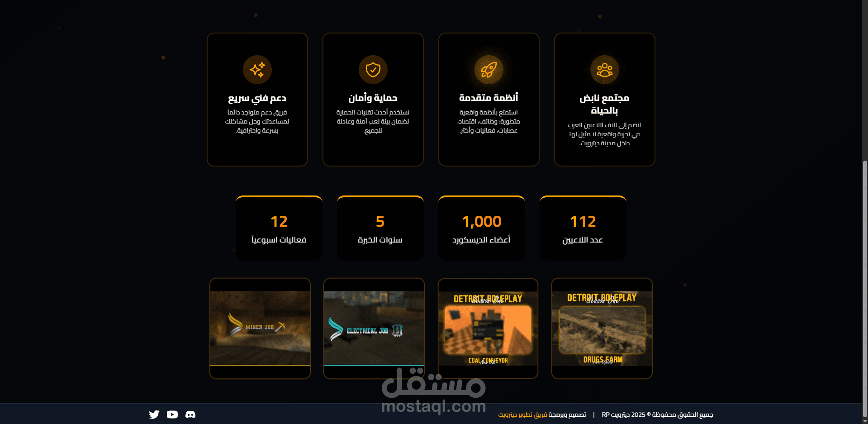Image resolution: width=868 pixels, height=424 pixels.
Task: Open the Drugs Farm image
Action: [602, 329]
